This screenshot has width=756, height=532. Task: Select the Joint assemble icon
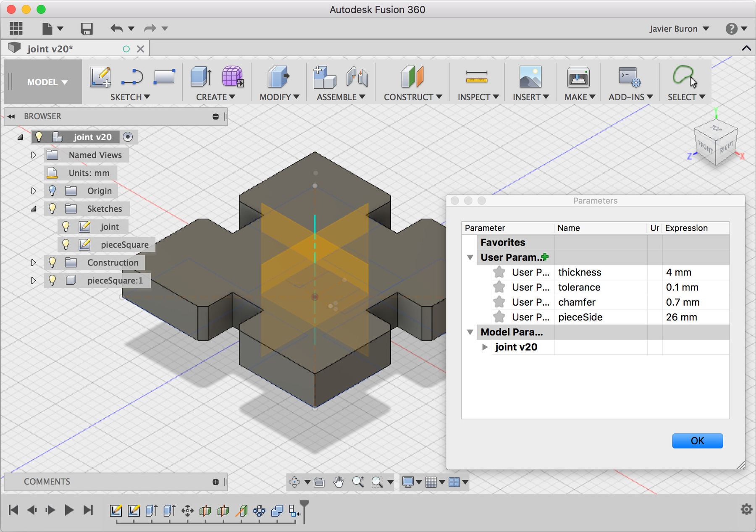point(357,77)
